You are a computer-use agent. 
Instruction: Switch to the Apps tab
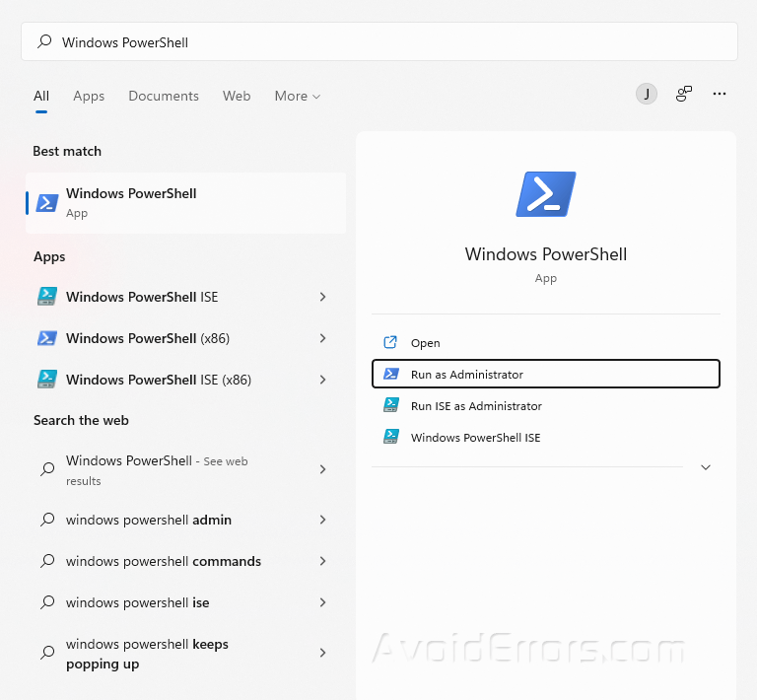(x=89, y=96)
